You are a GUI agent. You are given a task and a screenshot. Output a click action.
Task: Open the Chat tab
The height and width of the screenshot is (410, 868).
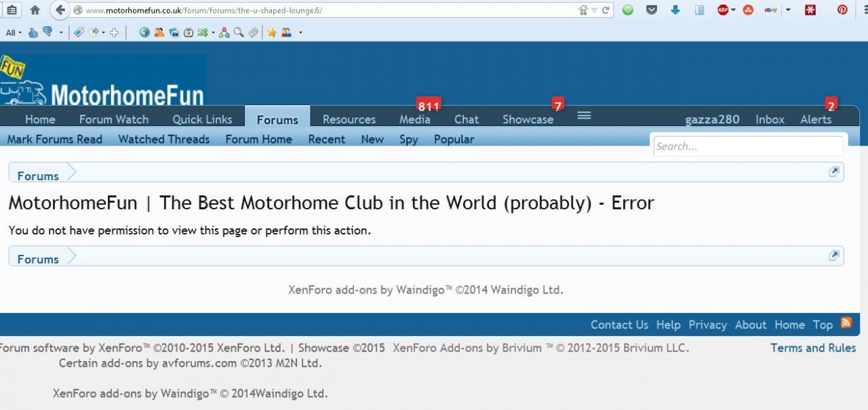coord(467,119)
